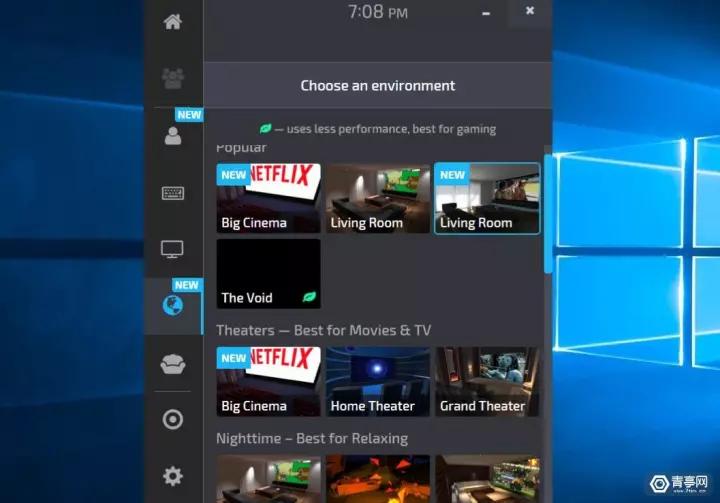
Task: Select The Void environment
Action: 269,274
